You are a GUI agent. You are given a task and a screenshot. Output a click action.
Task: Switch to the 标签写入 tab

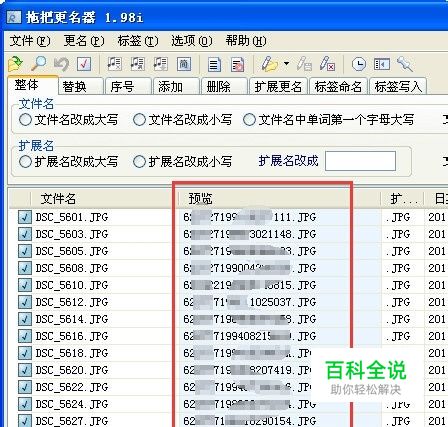click(x=398, y=87)
